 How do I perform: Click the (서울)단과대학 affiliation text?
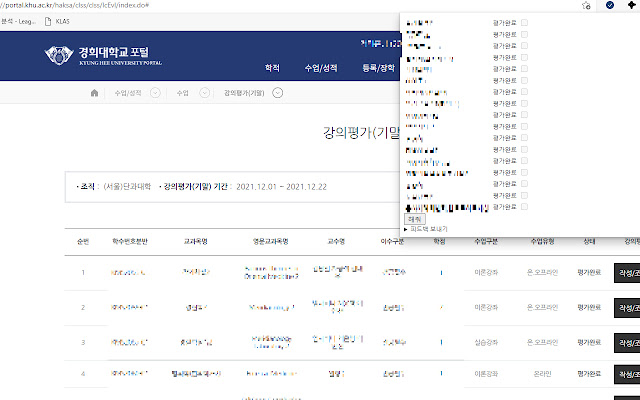pos(127,187)
